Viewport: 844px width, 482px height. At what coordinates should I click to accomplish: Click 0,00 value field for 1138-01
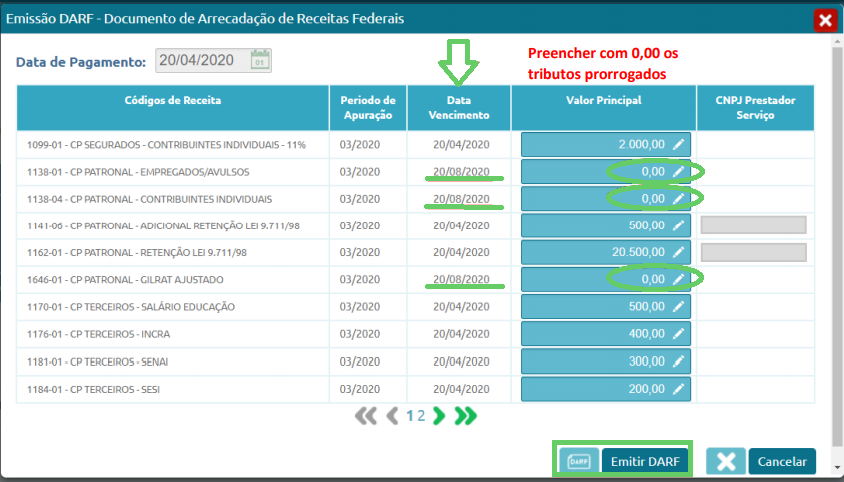coord(606,172)
